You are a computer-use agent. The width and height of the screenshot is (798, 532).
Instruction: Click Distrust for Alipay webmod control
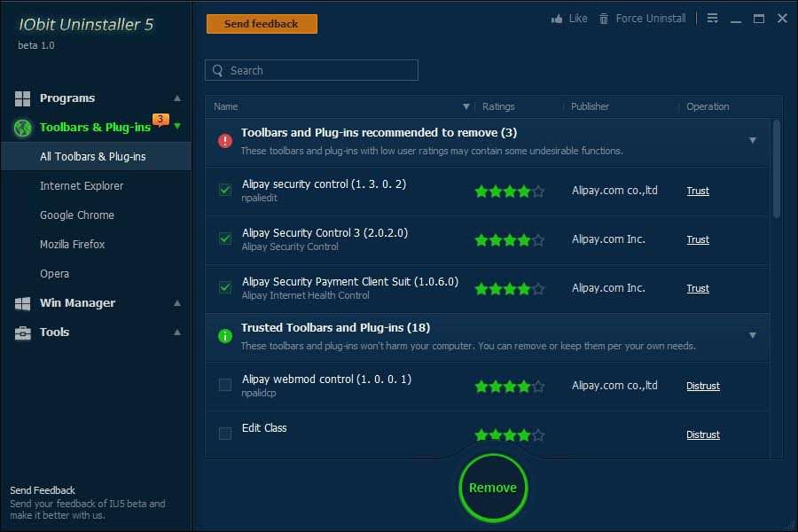point(703,386)
